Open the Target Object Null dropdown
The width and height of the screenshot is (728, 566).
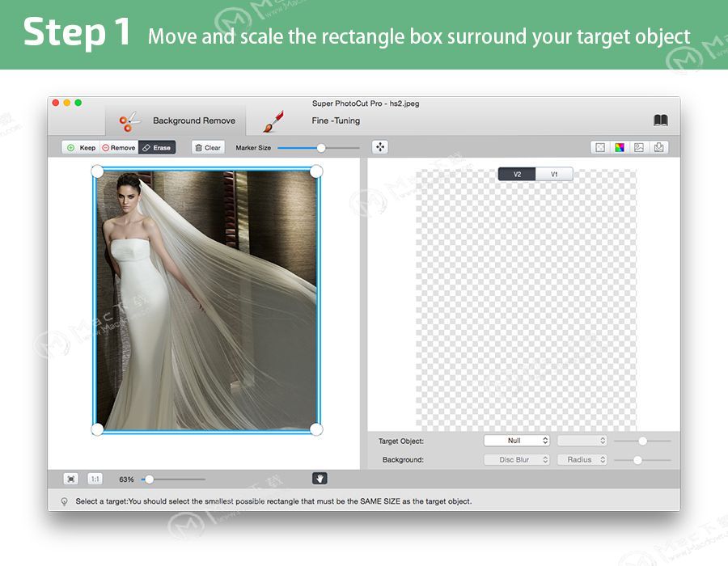click(517, 441)
